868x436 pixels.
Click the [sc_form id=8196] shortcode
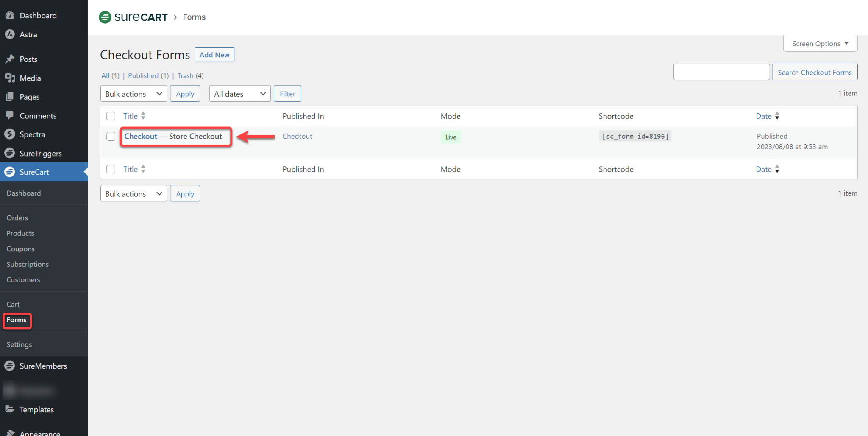(x=635, y=136)
